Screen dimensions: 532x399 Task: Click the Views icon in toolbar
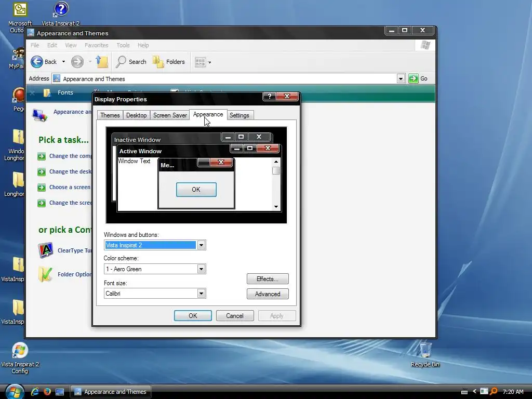[200, 62]
